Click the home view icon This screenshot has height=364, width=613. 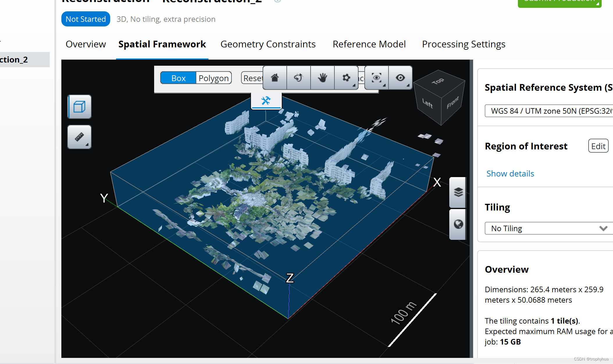[275, 78]
